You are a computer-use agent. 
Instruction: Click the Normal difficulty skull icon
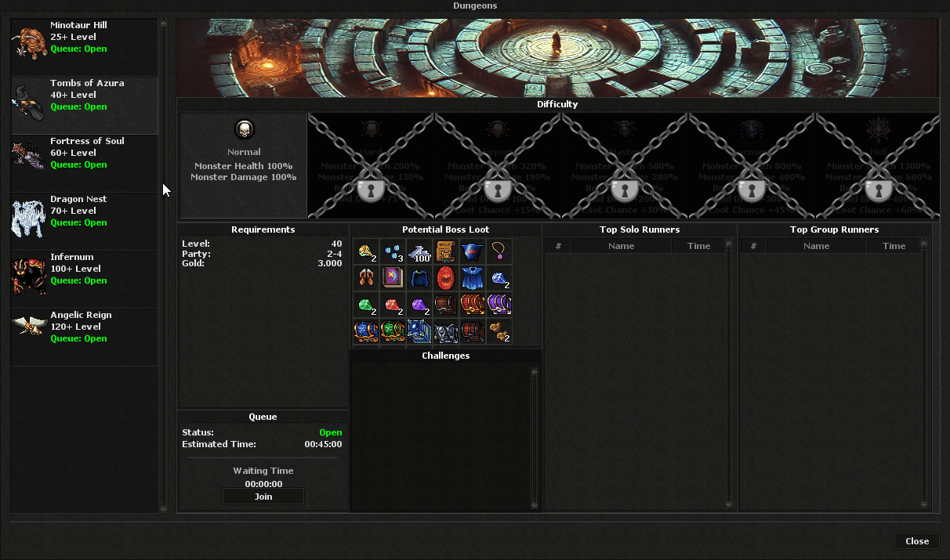(244, 129)
